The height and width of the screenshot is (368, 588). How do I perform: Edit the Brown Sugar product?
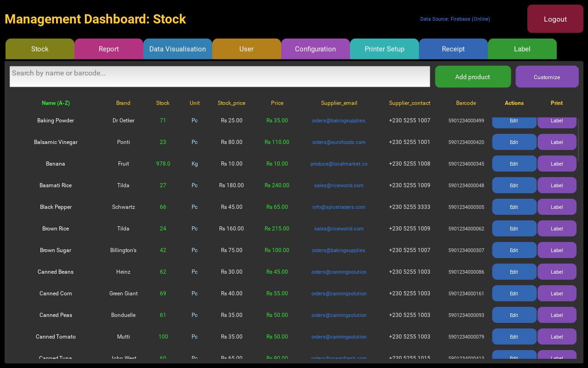(x=514, y=250)
